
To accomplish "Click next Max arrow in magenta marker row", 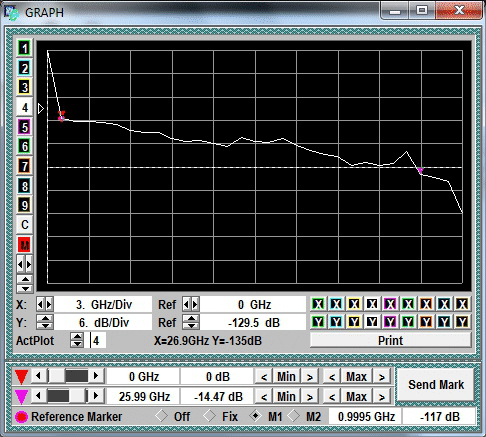I will (x=382, y=396).
